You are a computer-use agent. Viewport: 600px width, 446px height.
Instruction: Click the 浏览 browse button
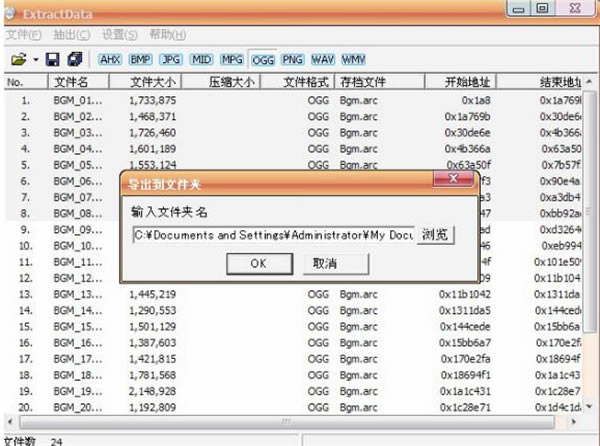click(435, 234)
